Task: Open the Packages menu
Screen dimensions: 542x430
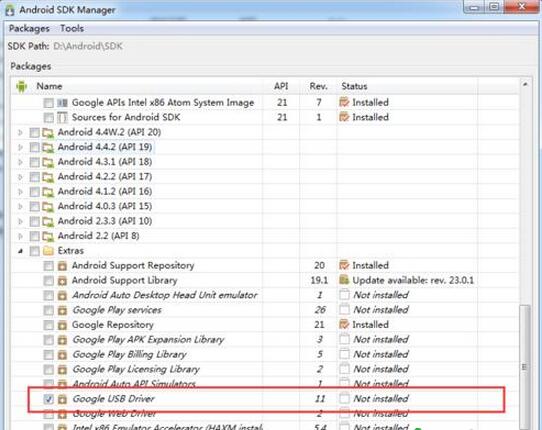Action: 29,28
